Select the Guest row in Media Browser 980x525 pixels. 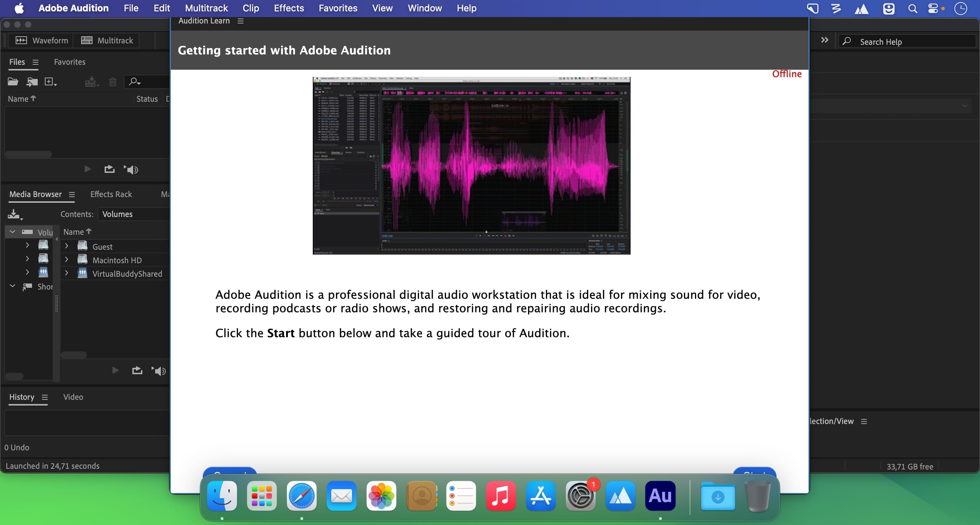coord(115,247)
